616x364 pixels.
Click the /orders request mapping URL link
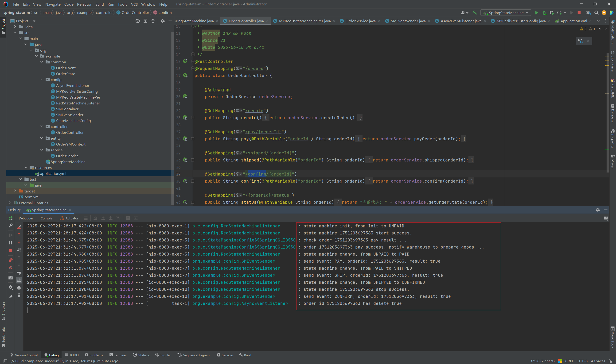254,69
